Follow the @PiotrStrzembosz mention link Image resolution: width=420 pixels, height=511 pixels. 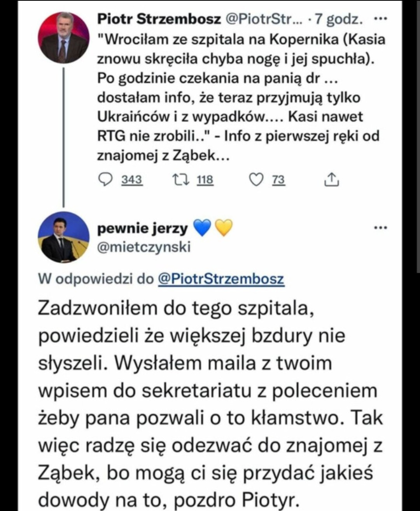(221, 278)
